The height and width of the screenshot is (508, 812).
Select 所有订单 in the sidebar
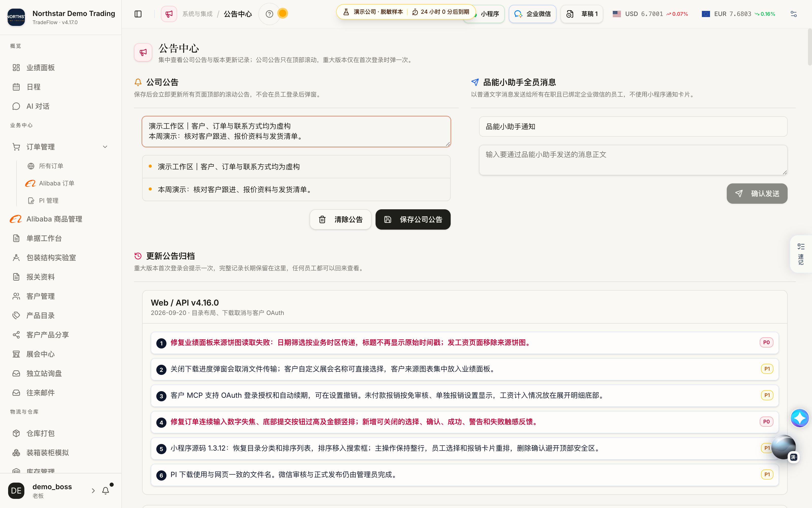click(x=51, y=166)
